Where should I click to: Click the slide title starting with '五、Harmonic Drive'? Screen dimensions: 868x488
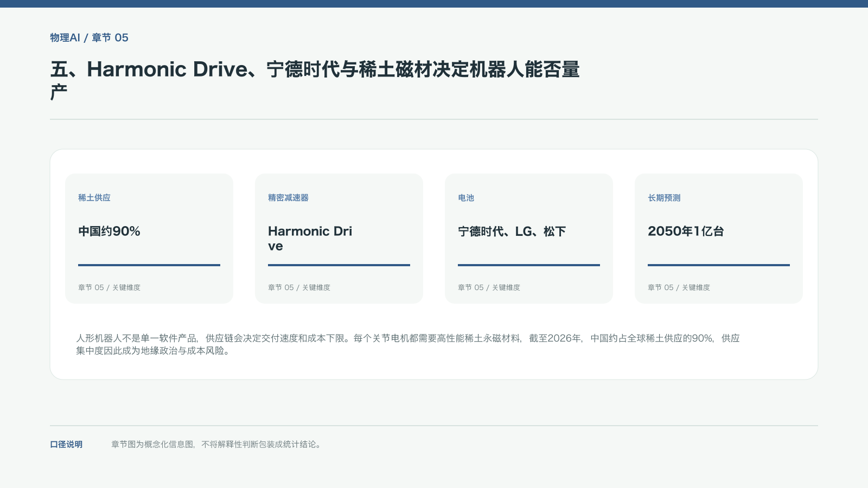(315, 80)
